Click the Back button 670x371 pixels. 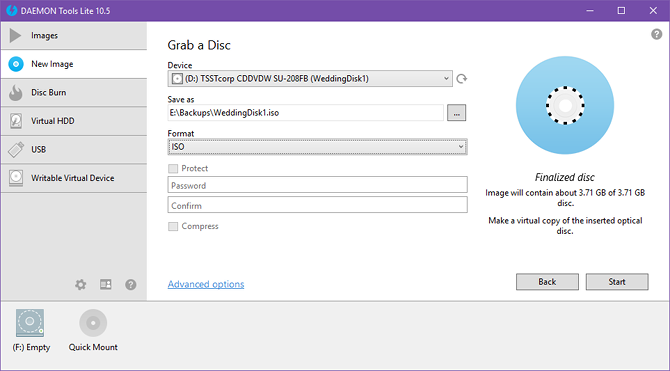click(547, 282)
